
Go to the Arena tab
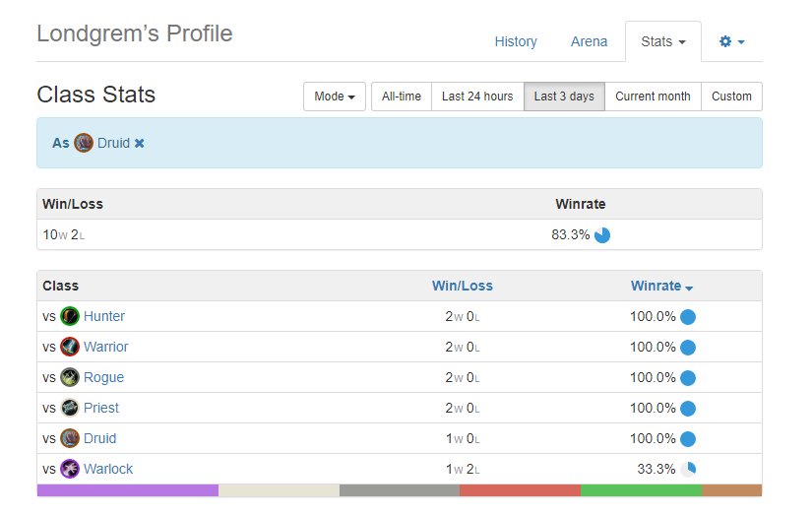coord(589,41)
